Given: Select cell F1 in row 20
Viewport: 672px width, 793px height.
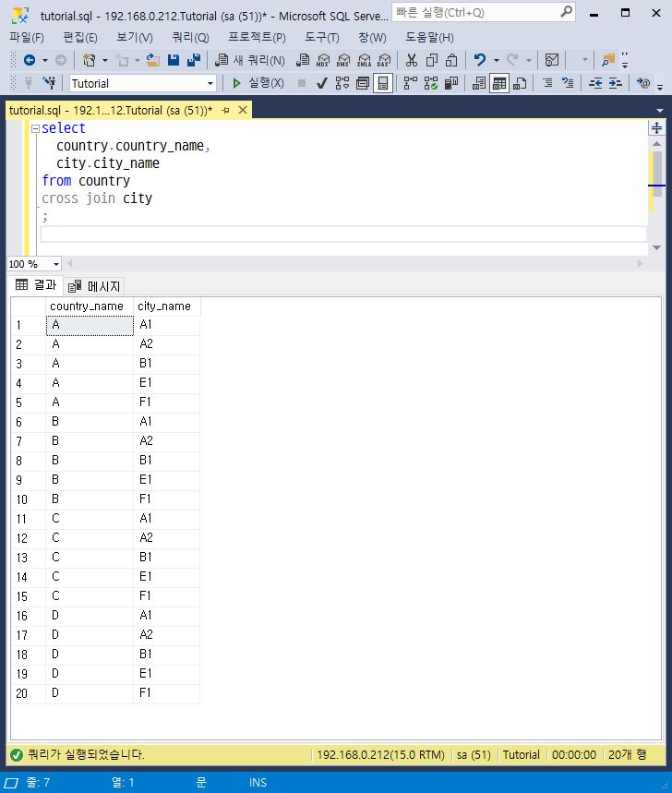Looking at the screenshot, I should (167, 693).
